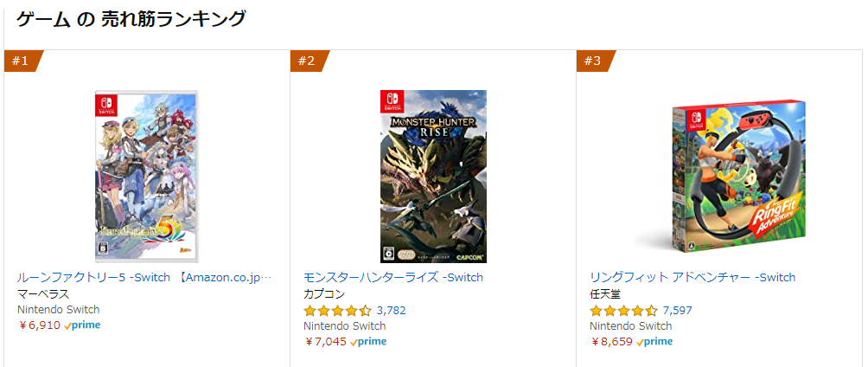The height and width of the screenshot is (367, 868).
Task: Click the Prime badge beside ¥8,659
Action: [655, 341]
